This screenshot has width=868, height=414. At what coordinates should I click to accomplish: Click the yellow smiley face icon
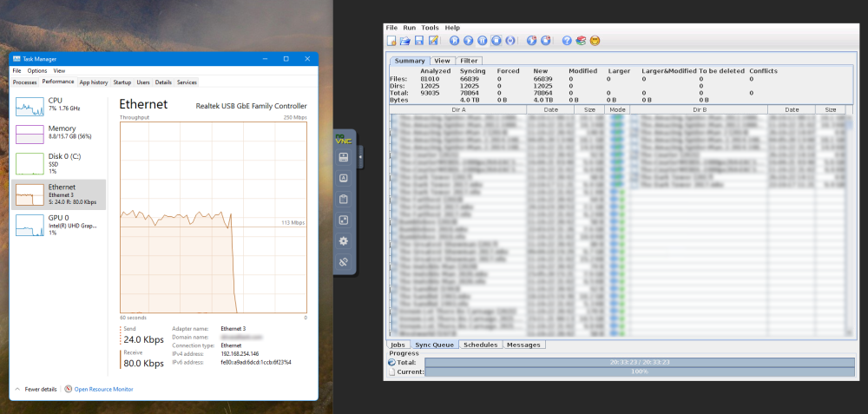[x=595, y=41]
